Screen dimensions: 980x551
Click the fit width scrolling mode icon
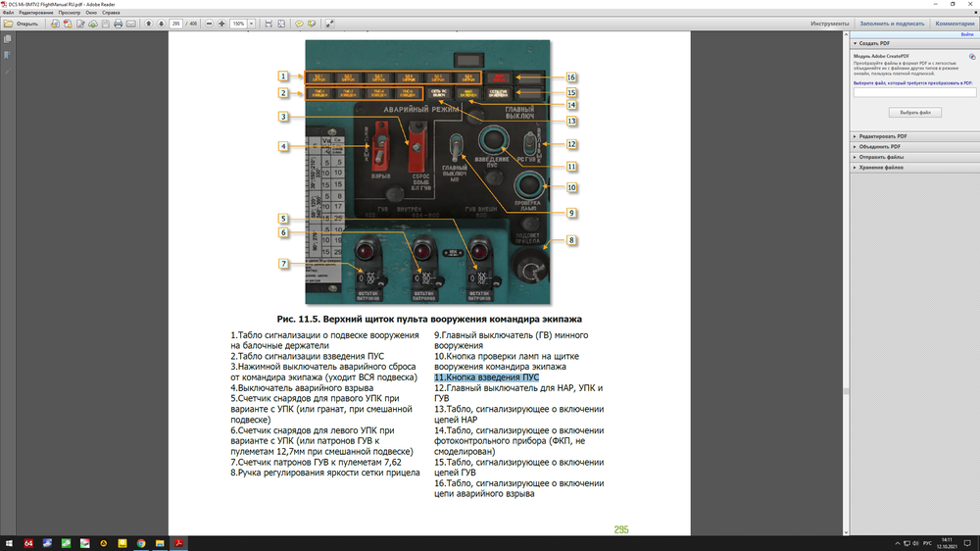(269, 24)
